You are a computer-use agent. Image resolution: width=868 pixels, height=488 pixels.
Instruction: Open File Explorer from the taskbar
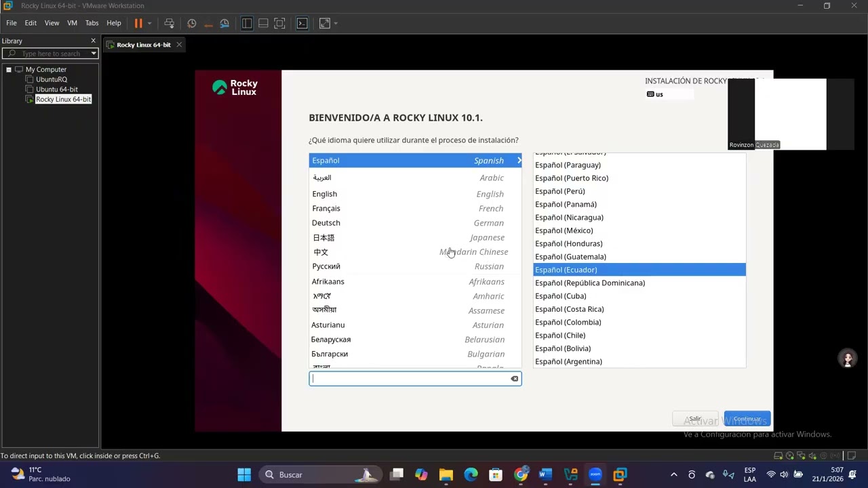pyautogui.click(x=446, y=474)
